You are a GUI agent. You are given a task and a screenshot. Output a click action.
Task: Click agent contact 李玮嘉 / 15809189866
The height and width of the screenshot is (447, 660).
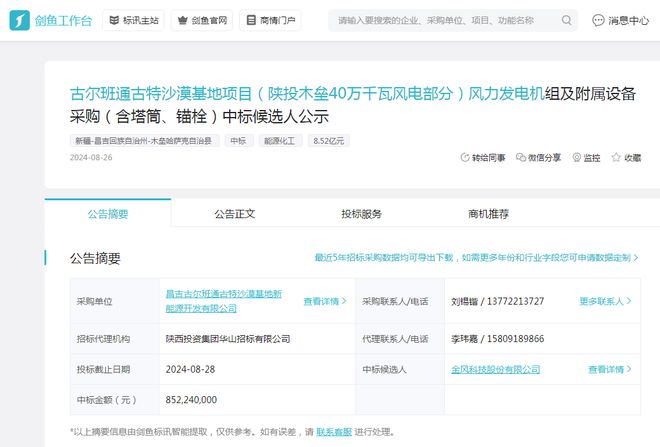[x=498, y=339]
